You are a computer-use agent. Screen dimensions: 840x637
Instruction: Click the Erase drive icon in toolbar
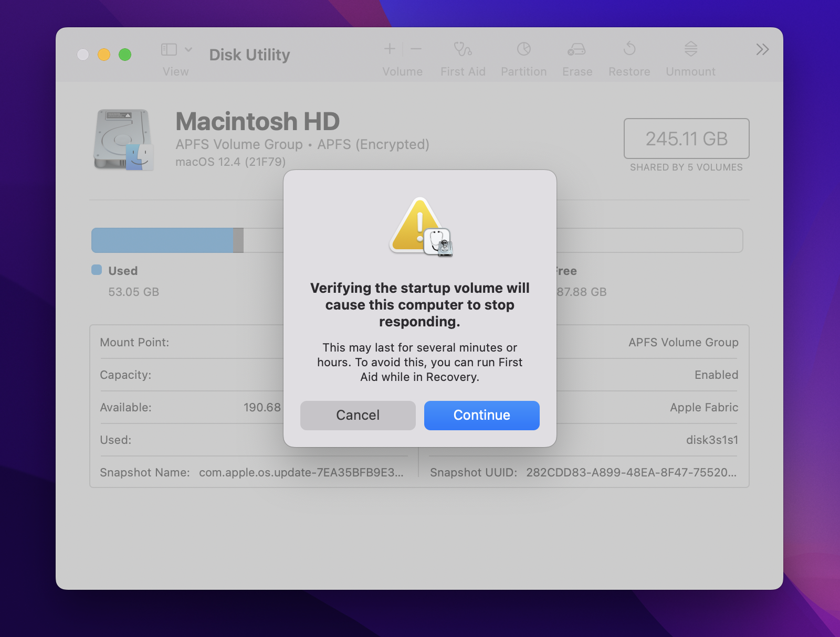click(576, 50)
